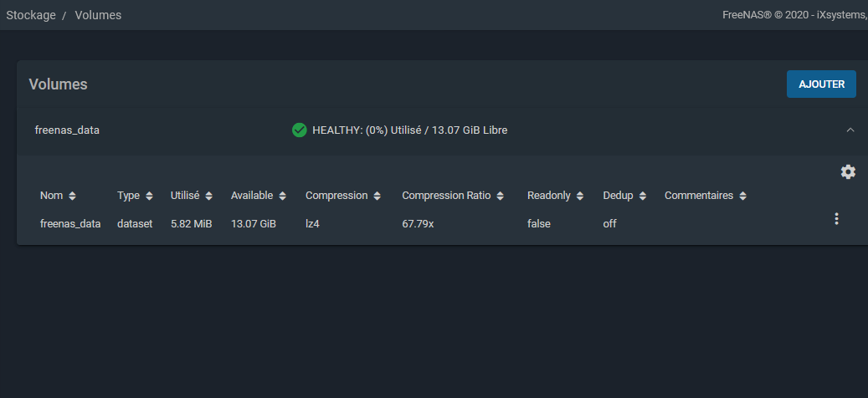Sort by Nom column arrows

pyautogui.click(x=72, y=196)
